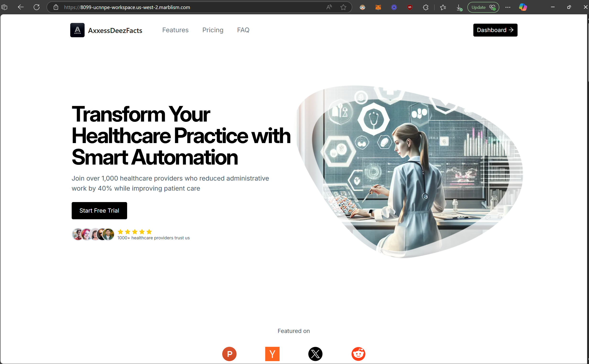Open the Pricing nav link
This screenshot has height=364, width=589.
(x=213, y=30)
